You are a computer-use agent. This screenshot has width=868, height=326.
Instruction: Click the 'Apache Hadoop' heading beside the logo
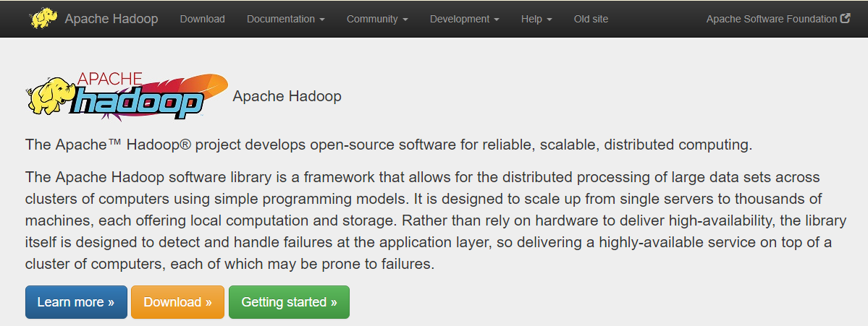click(x=287, y=96)
